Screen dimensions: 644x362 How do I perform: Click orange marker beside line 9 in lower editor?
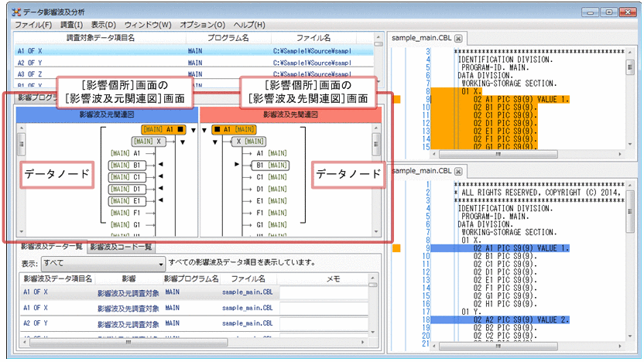[396, 248]
